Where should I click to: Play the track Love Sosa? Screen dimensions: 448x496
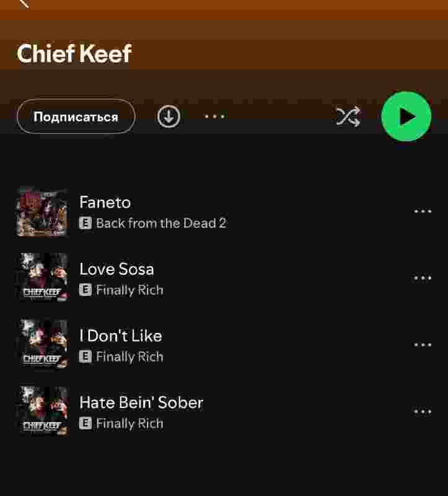pos(116,269)
